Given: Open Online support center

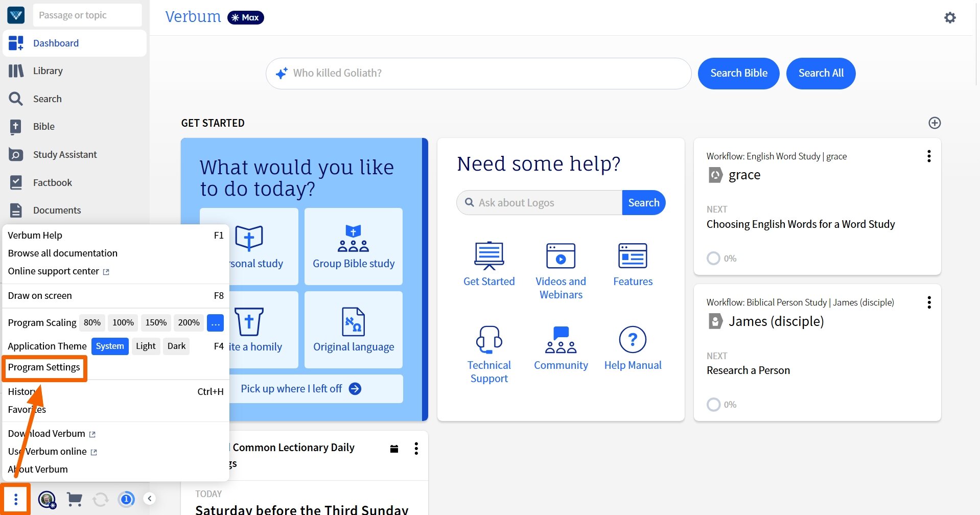Looking at the screenshot, I should tap(115, 271).
